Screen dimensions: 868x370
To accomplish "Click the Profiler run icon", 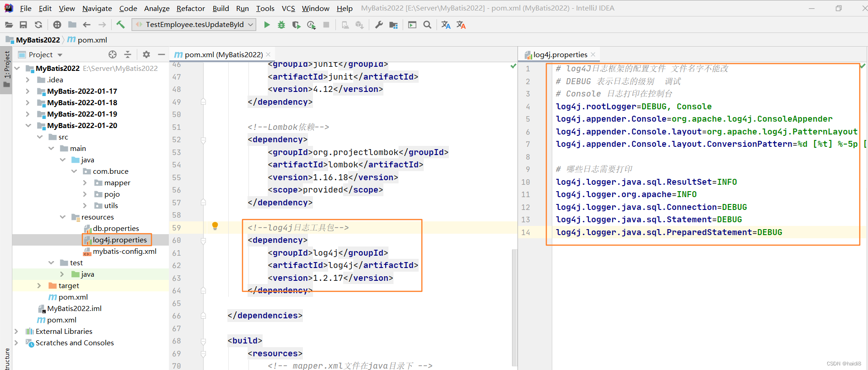I will 311,25.
